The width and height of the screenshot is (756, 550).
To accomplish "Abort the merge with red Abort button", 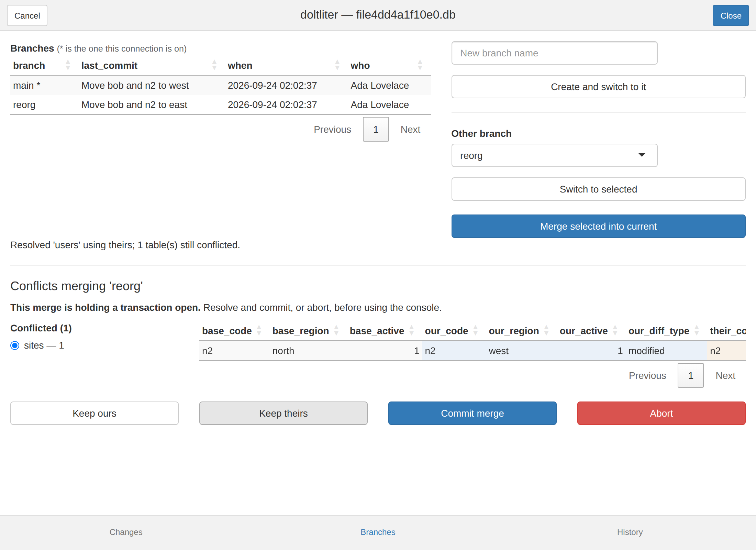I will pyautogui.click(x=661, y=413).
